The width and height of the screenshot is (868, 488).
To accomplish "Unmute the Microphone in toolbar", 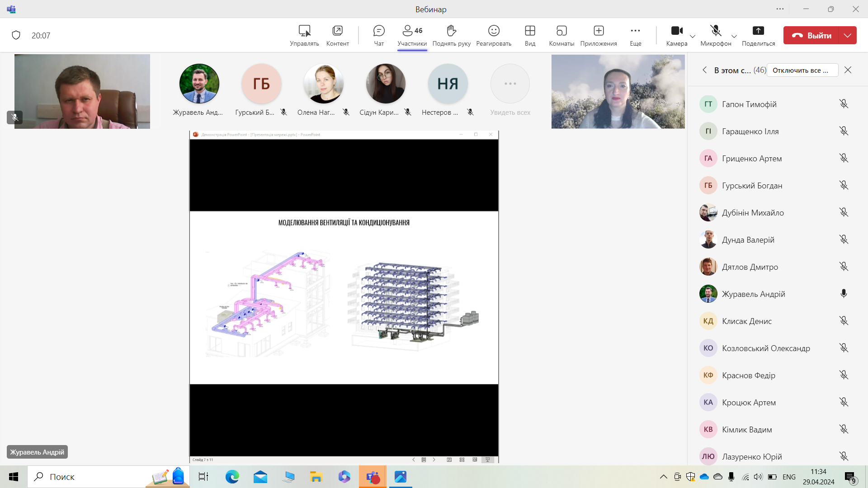I will (716, 35).
